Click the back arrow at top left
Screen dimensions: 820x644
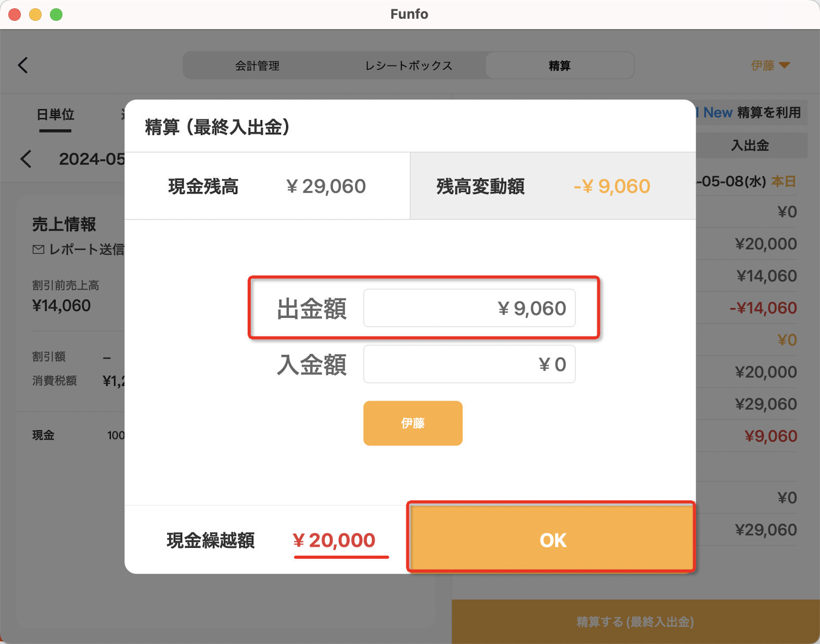click(23, 65)
